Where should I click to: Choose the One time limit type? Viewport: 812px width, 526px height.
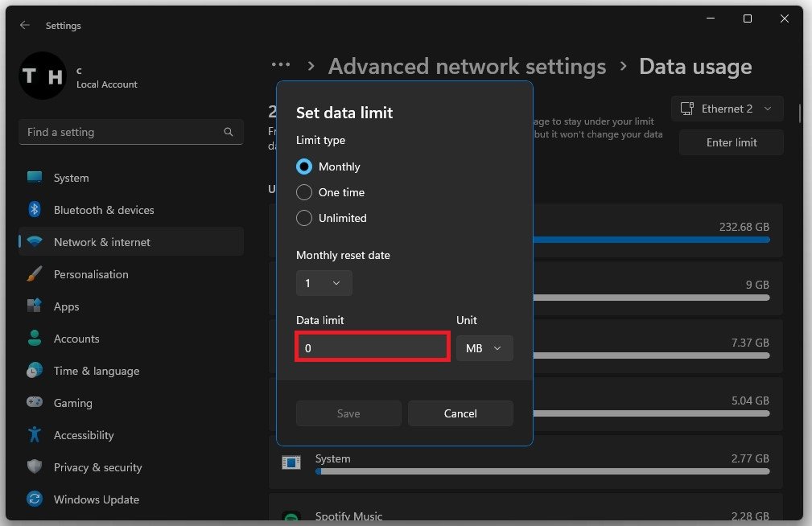(x=304, y=192)
